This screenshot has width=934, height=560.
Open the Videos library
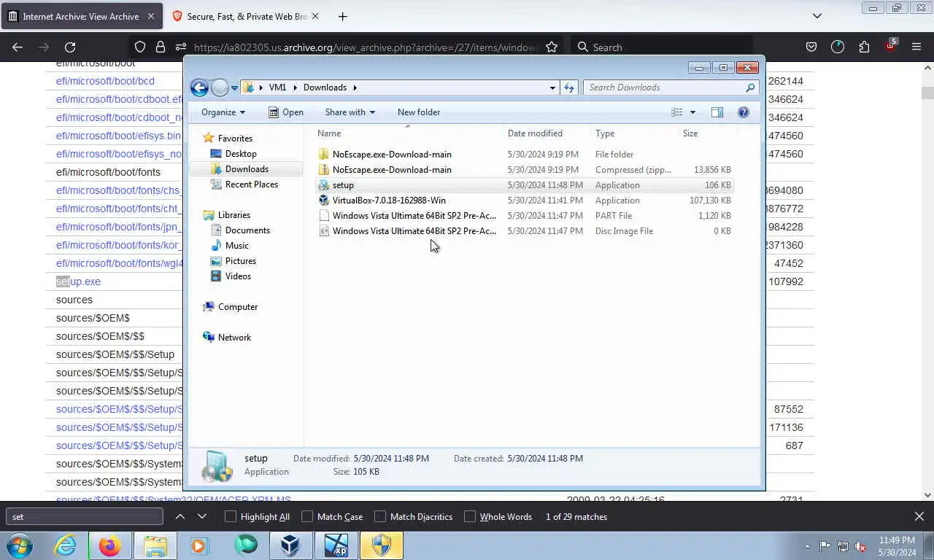(238, 276)
